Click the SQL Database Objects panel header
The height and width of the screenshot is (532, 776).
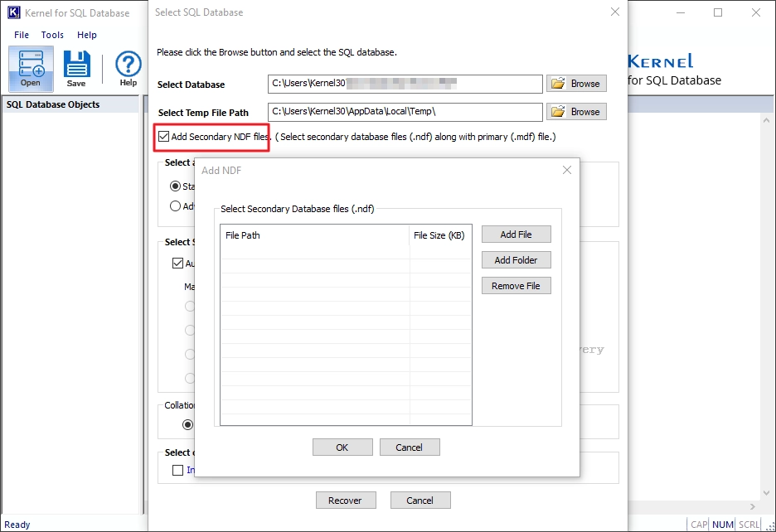click(70, 104)
